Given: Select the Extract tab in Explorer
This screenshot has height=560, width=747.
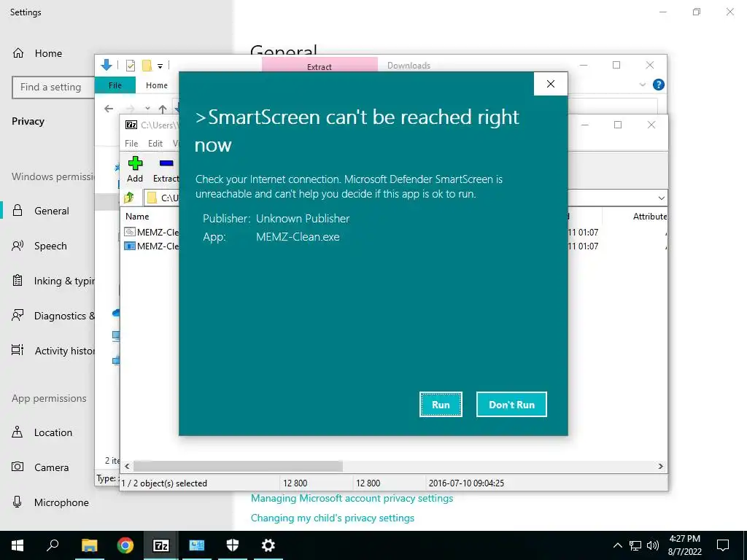Looking at the screenshot, I should pyautogui.click(x=320, y=65).
